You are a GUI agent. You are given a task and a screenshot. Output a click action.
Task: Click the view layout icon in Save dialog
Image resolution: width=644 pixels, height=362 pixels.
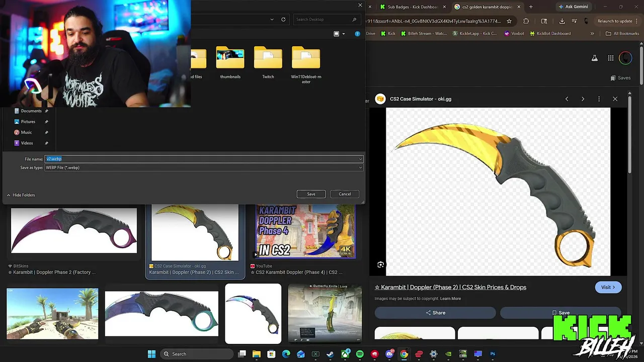coord(337,34)
